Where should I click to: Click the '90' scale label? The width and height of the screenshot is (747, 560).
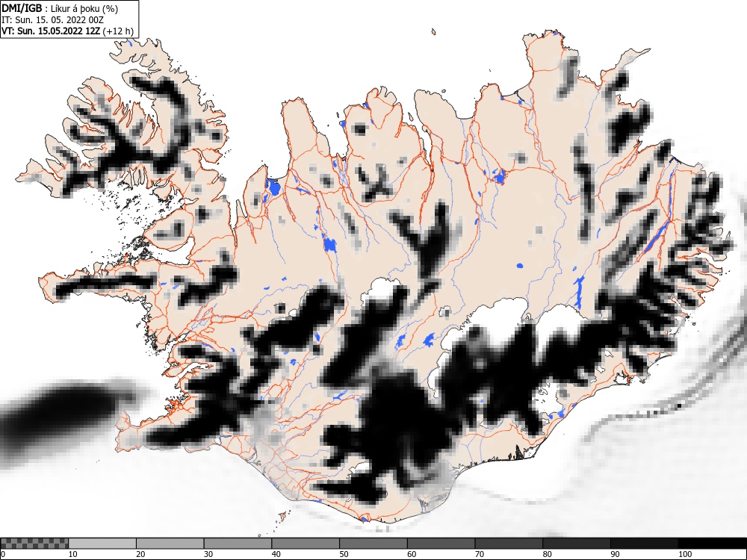[x=615, y=554]
